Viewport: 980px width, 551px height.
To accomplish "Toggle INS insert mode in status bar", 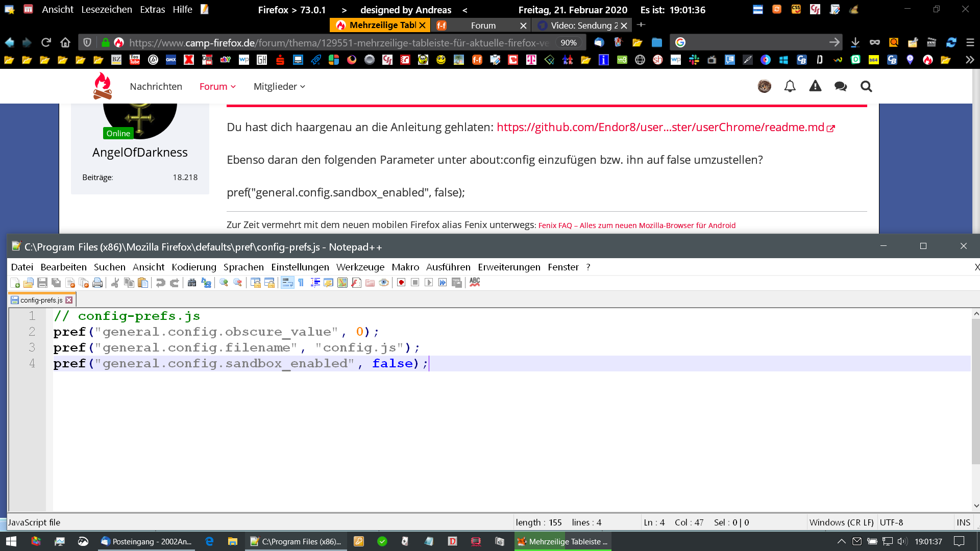I will 963,522.
